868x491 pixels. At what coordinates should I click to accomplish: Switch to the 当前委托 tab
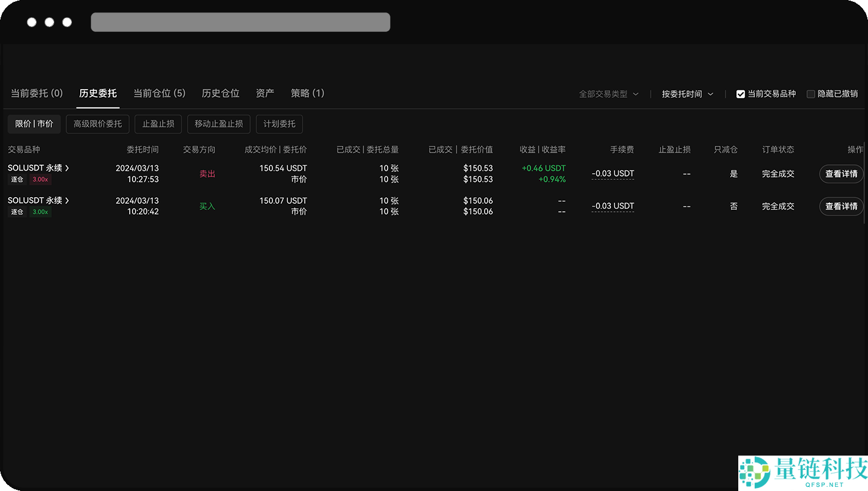pos(37,93)
